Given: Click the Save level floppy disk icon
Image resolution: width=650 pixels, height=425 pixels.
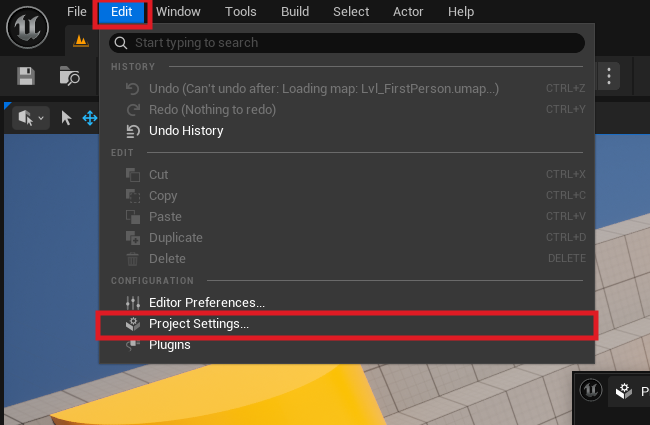Looking at the screenshot, I should 26,76.
